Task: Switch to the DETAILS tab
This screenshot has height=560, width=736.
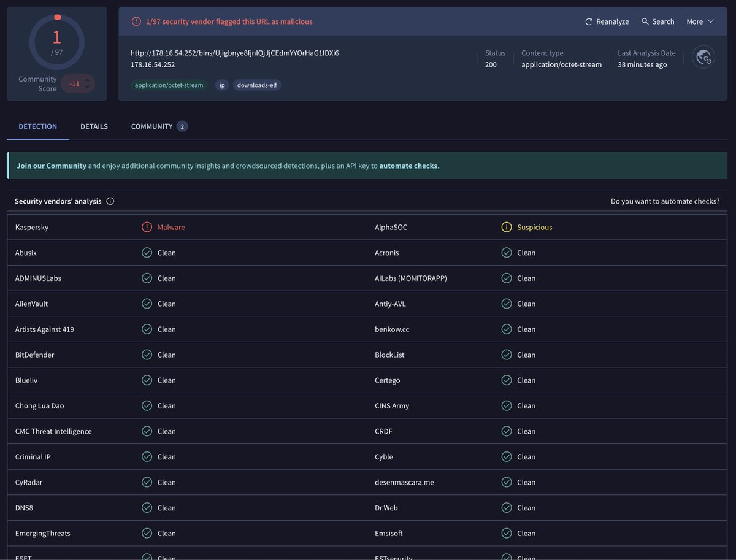Action: click(x=94, y=126)
